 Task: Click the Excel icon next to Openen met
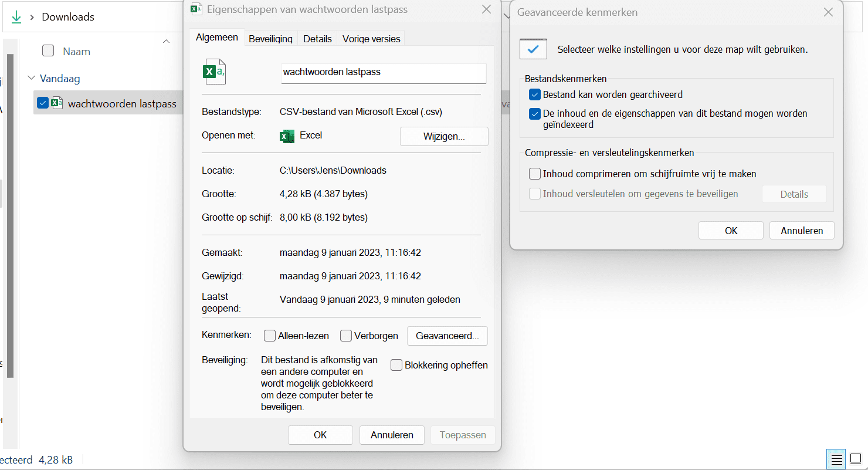click(x=287, y=136)
